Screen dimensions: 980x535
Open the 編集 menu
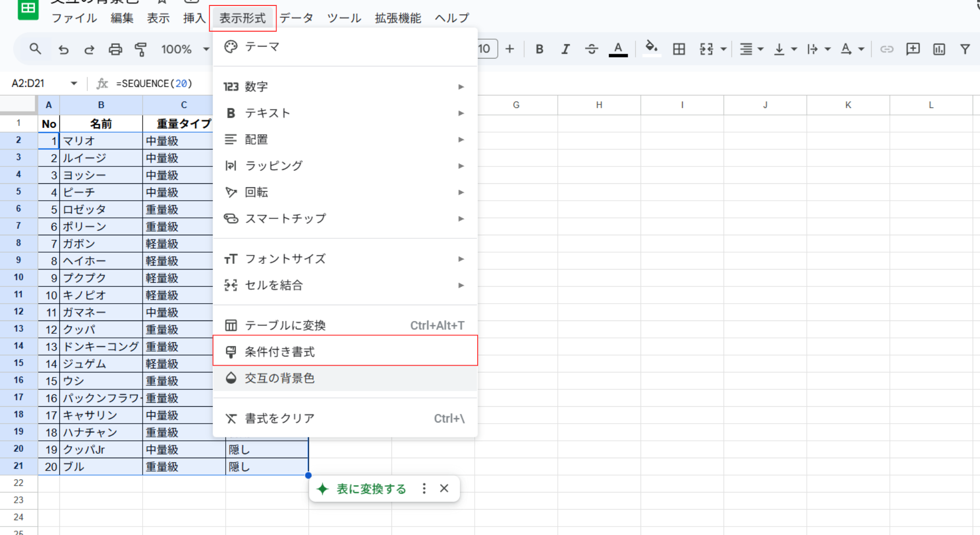122,18
